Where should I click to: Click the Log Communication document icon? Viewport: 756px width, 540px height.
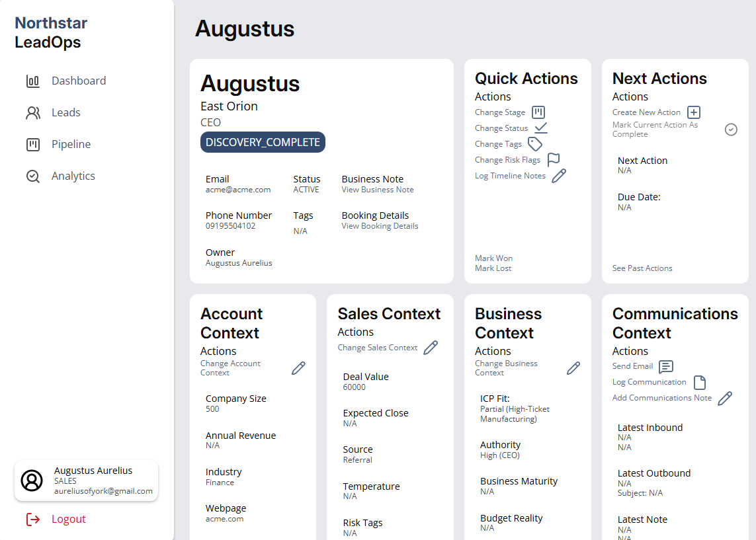click(699, 383)
